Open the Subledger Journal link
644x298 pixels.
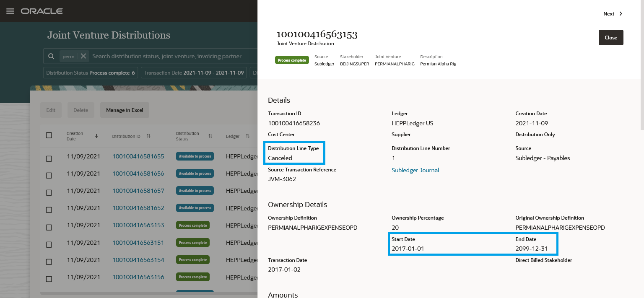[415, 170]
